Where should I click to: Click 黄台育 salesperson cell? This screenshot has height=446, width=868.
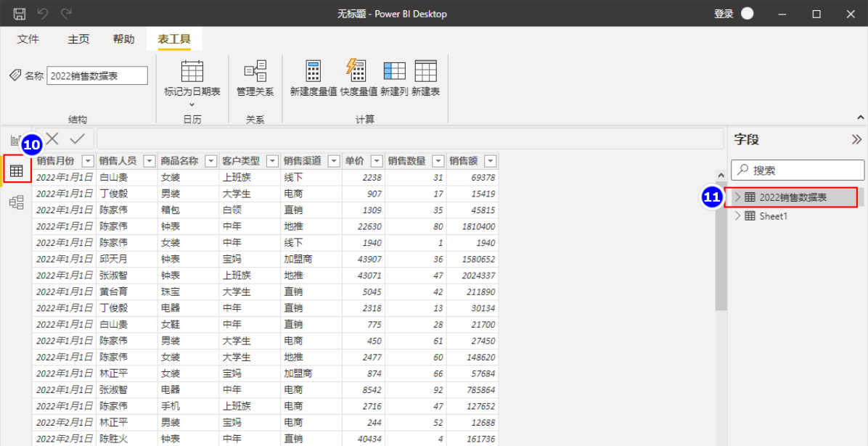coord(127,292)
